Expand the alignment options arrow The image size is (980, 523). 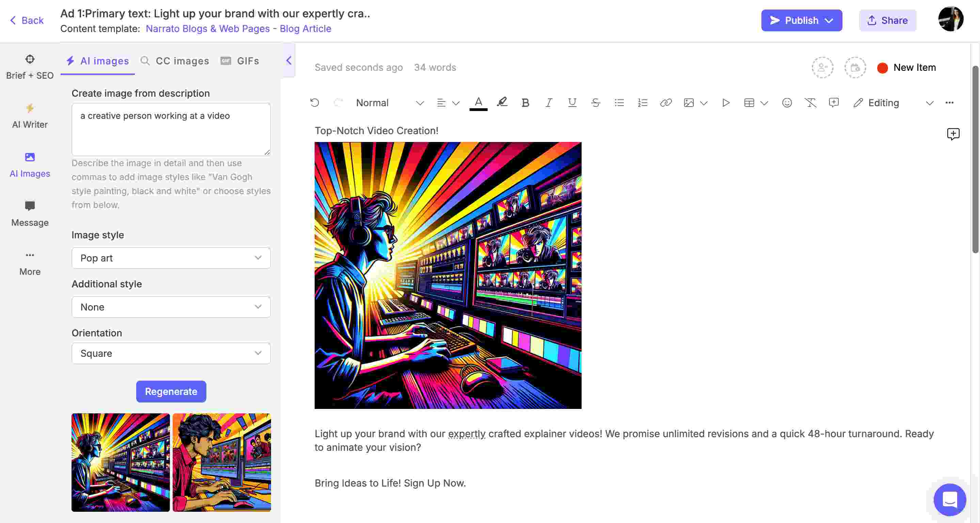[455, 103]
